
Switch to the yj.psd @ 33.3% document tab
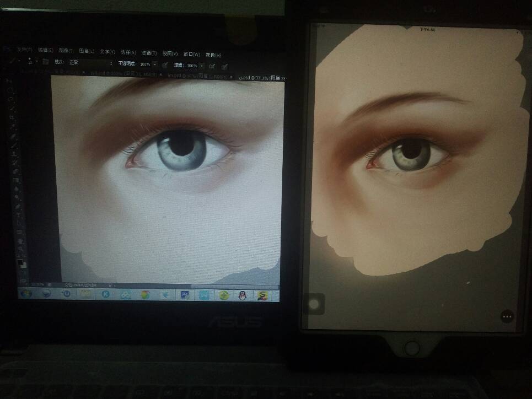[x=261, y=78]
